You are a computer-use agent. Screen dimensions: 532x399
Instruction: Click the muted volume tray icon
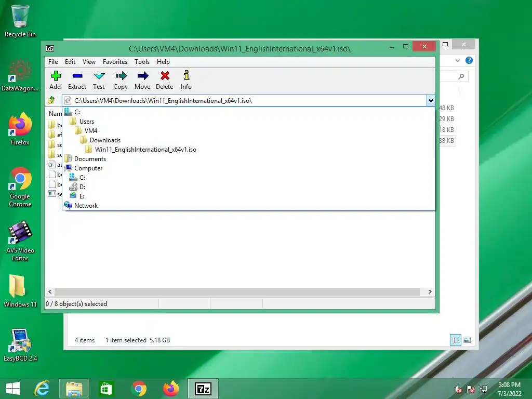[x=458, y=390]
